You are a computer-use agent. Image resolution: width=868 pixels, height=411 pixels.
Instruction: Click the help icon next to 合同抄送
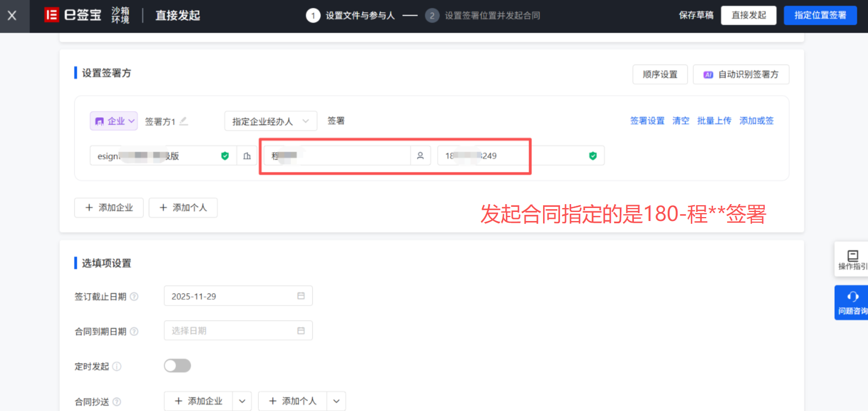click(117, 402)
